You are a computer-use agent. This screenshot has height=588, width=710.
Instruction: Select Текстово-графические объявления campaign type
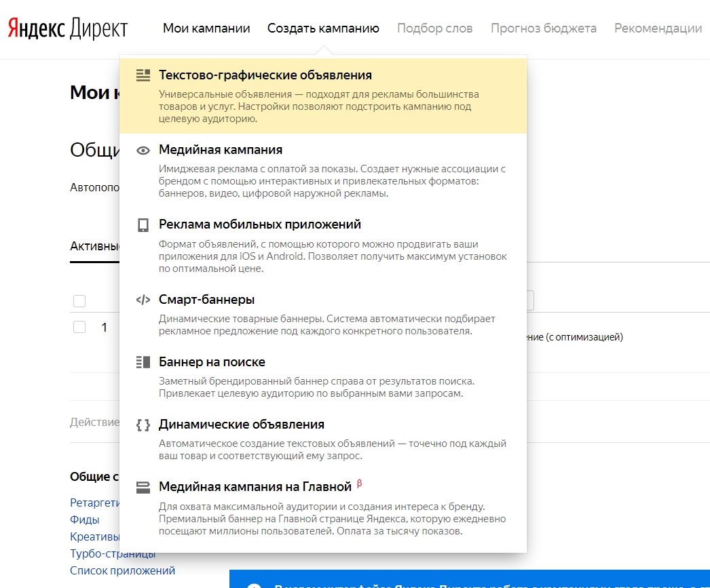(265, 75)
